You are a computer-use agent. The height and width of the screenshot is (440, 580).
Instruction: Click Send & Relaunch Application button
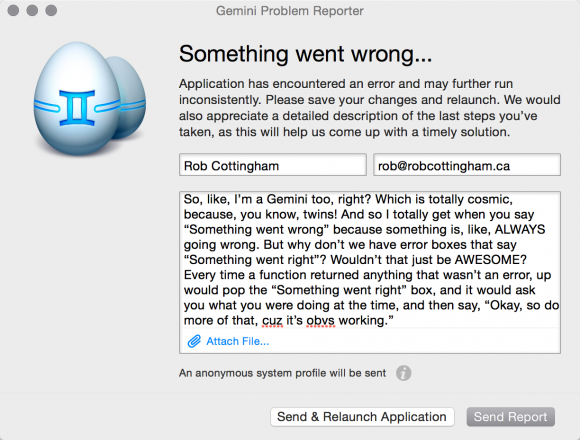[362, 417]
